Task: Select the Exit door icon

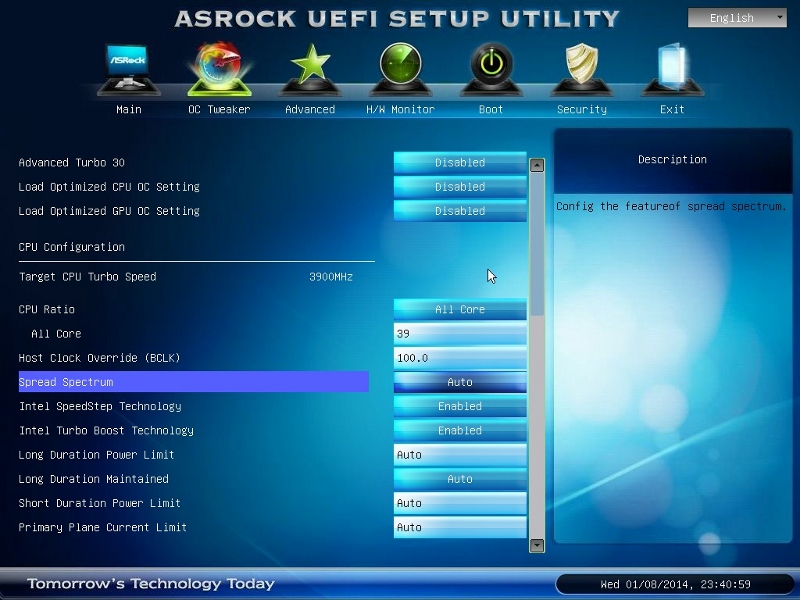Action: [672, 70]
